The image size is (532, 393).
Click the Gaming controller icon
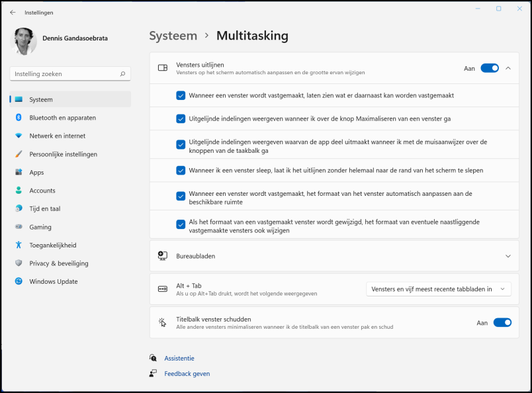point(19,227)
